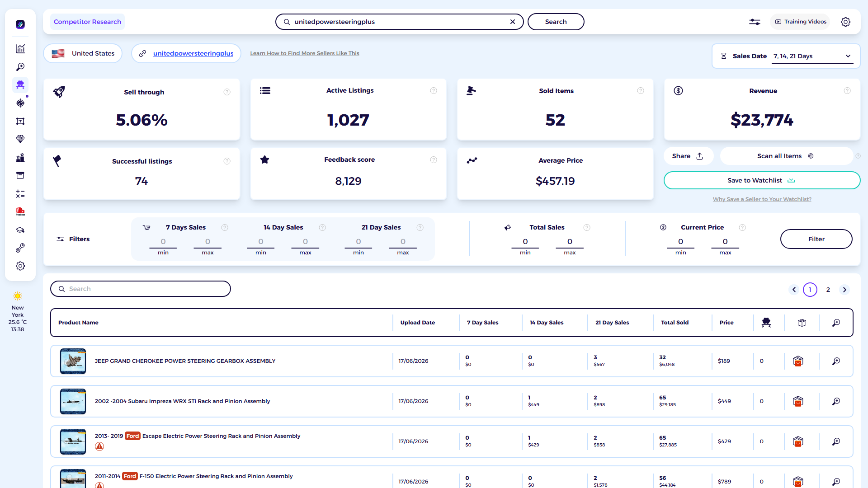
Task: Open the diamond sidebar icon
Action: (20, 139)
